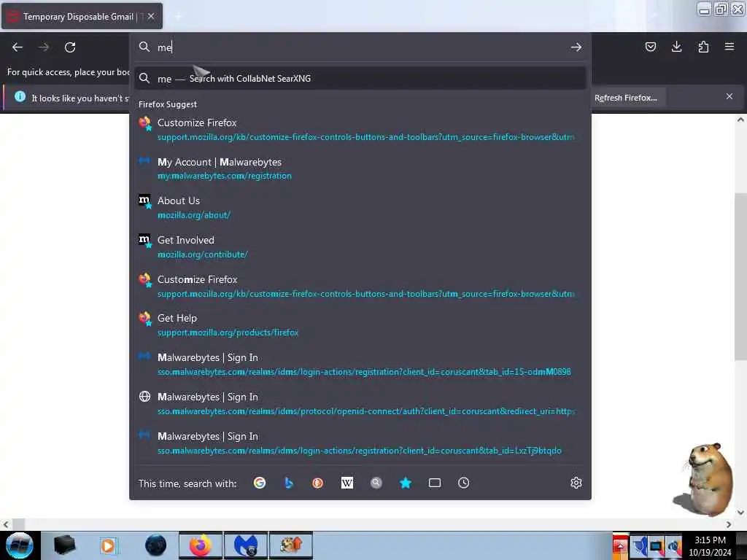Select the Temporary Disposable Gmail tab

[x=82, y=16]
